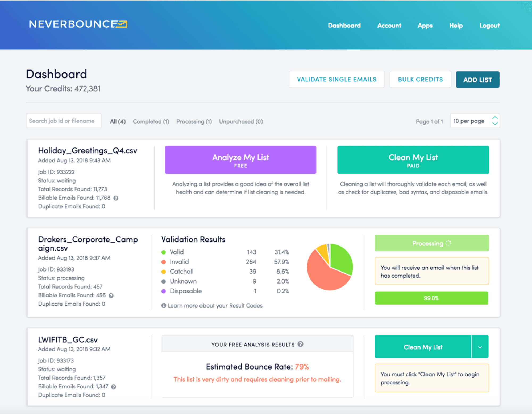Viewport: 532px width, 414px height.
Task: Expand the Clean My List dropdown arrow
Action: (480, 347)
